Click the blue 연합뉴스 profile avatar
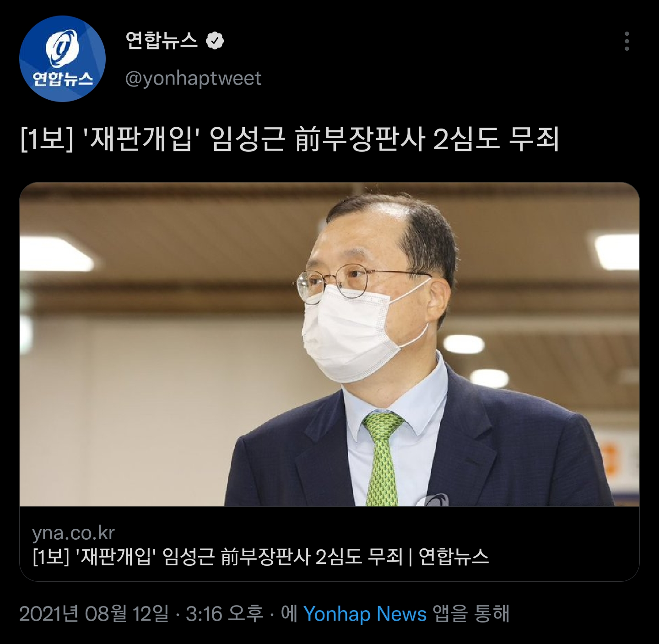The image size is (659, 644). pyautogui.click(x=62, y=59)
